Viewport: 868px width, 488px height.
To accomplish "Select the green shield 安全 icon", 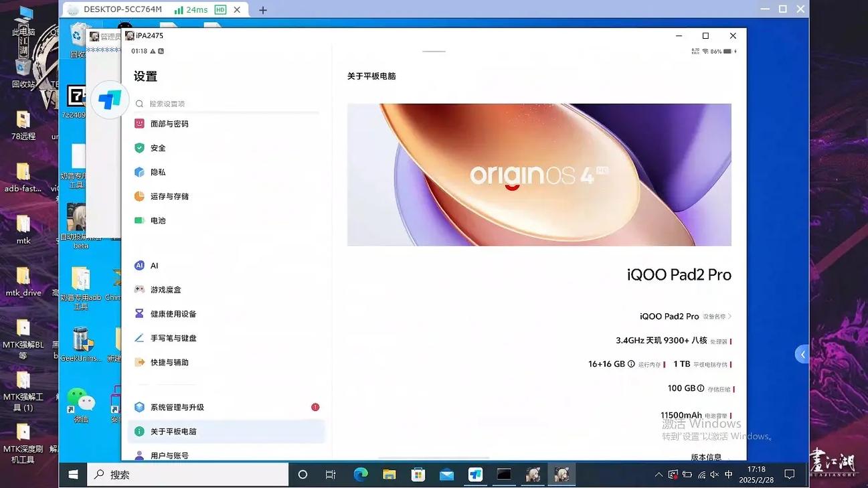I will tap(139, 148).
